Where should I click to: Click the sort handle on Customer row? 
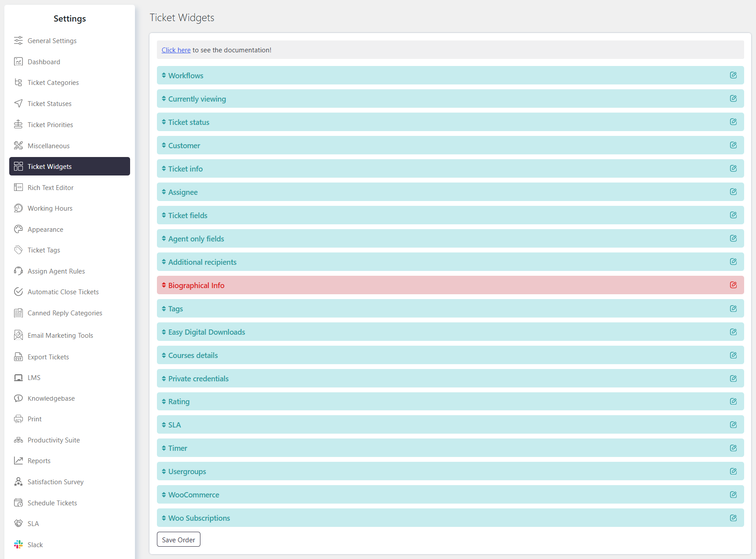pyautogui.click(x=164, y=145)
